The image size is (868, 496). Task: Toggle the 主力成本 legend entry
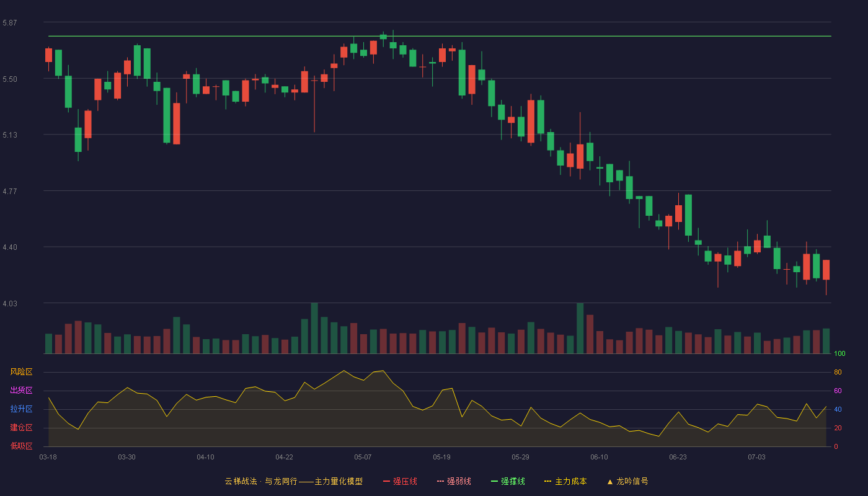point(565,481)
